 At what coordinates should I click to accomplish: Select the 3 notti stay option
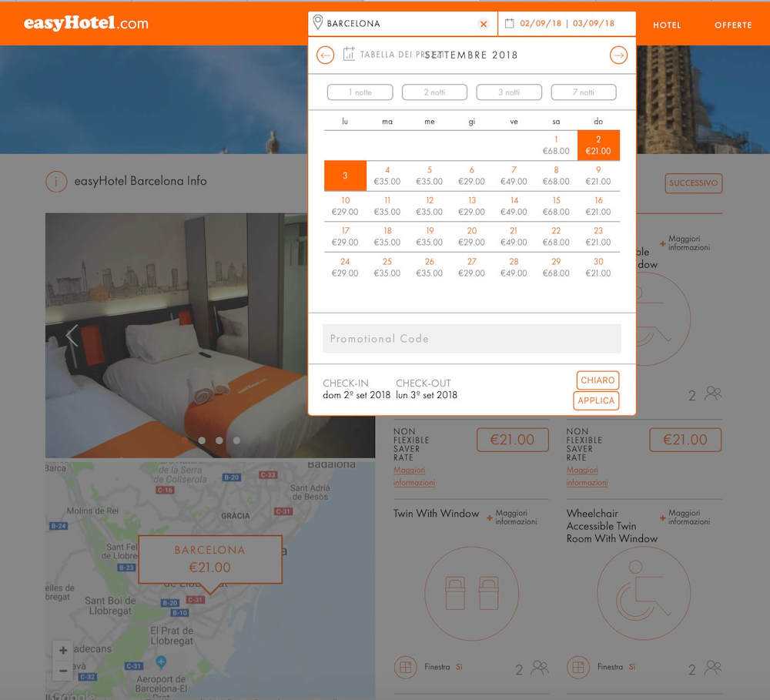point(509,92)
